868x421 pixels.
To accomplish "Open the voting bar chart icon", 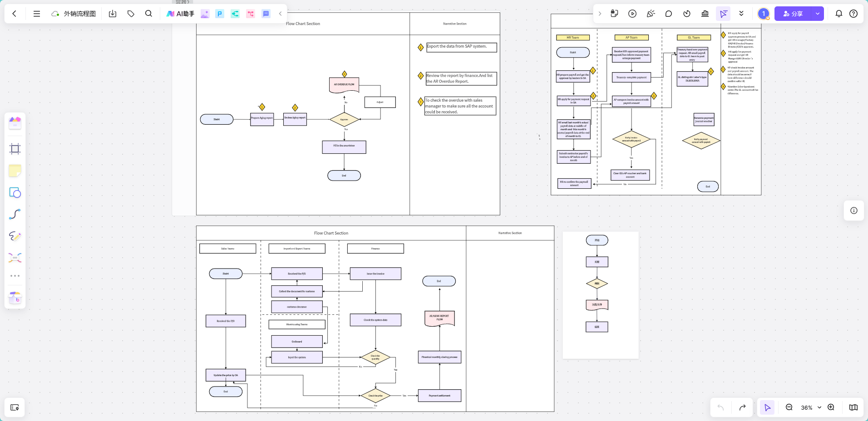I will pos(705,14).
